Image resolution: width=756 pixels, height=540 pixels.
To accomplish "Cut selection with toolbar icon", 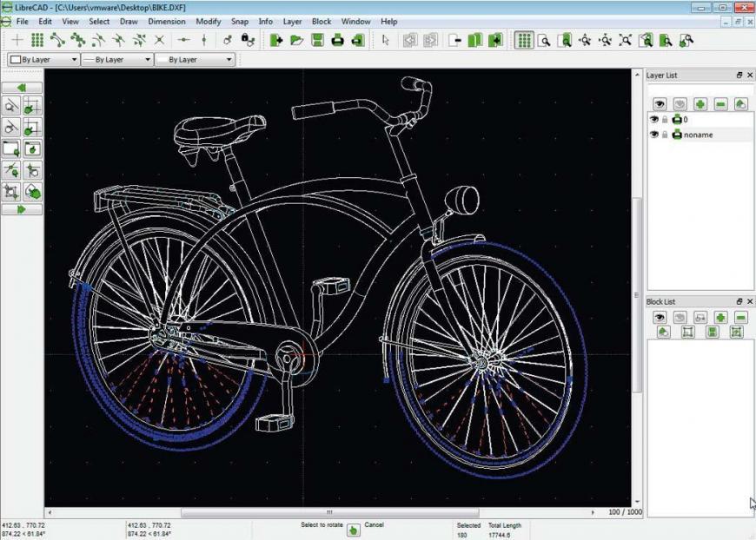I will pyautogui.click(x=454, y=40).
